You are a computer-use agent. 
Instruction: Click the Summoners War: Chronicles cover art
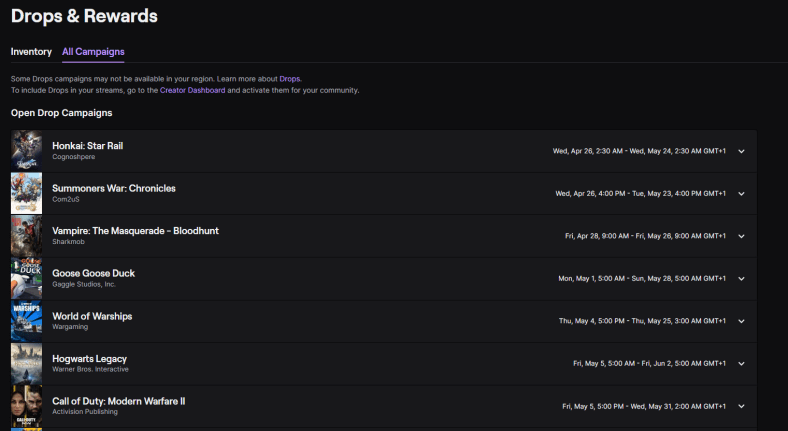tap(27, 193)
